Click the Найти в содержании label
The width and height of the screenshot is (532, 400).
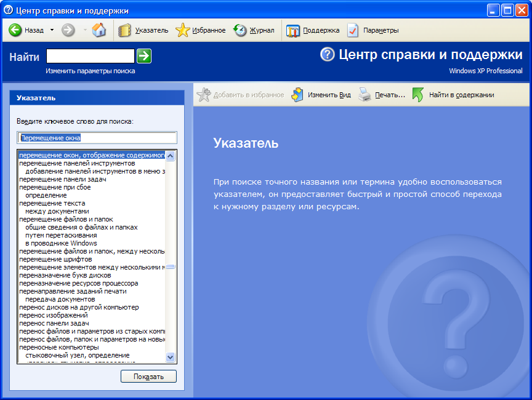461,95
